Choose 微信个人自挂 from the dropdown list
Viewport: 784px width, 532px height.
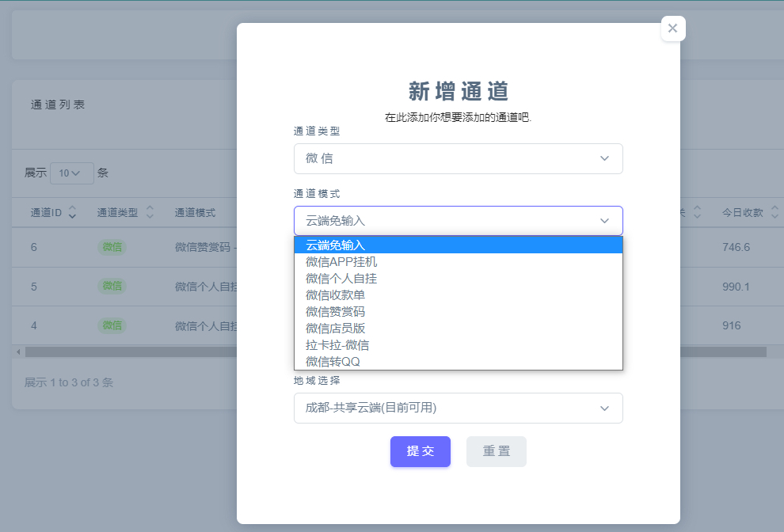[x=458, y=279]
